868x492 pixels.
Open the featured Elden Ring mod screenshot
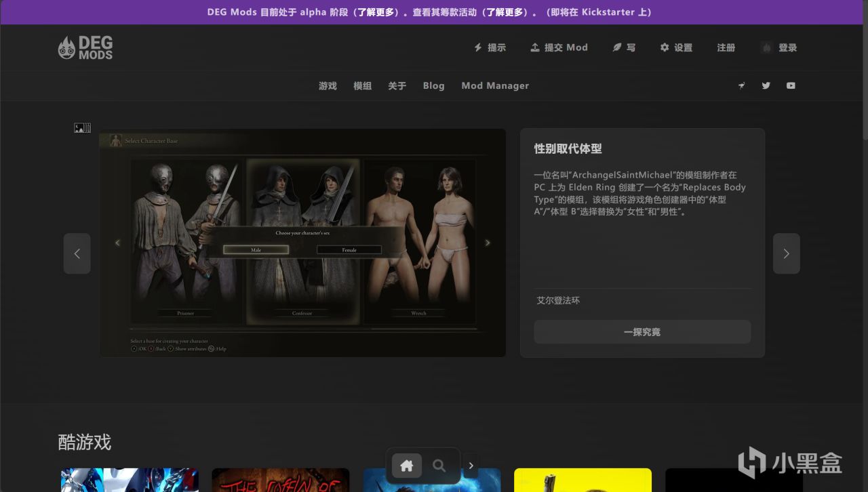[x=302, y=243]
